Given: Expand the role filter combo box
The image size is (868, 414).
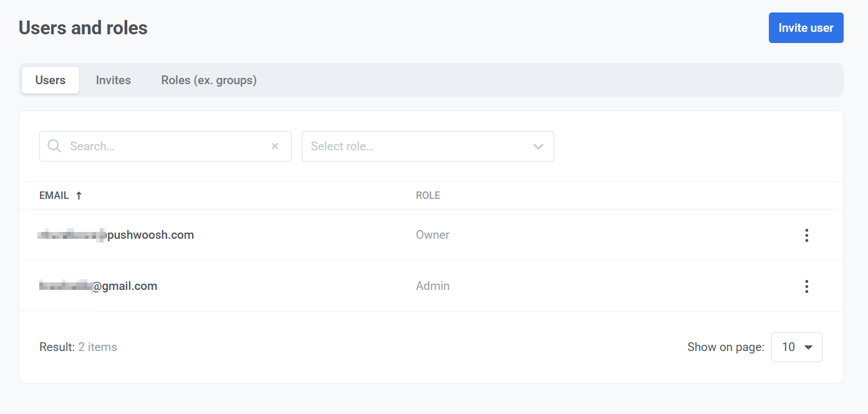Looking at the screenshot, I should point(428,146).
